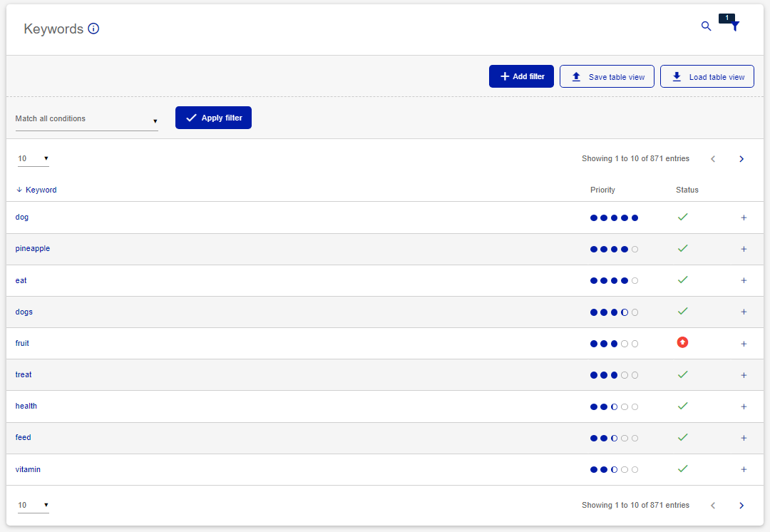The image size is (770, 532).
Task: Expand the dogs row with plus icon
Action: [744, 312]
